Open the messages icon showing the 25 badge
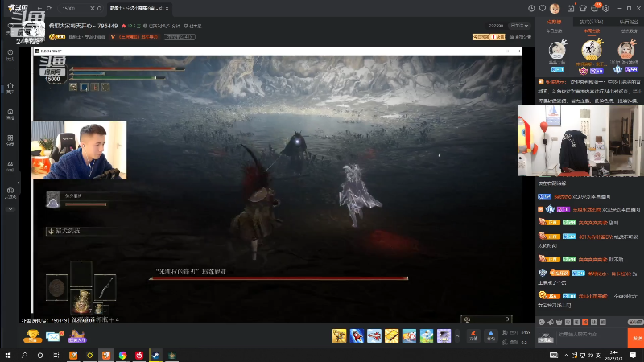This screenshot has width=644, height=362. (595, 8)
